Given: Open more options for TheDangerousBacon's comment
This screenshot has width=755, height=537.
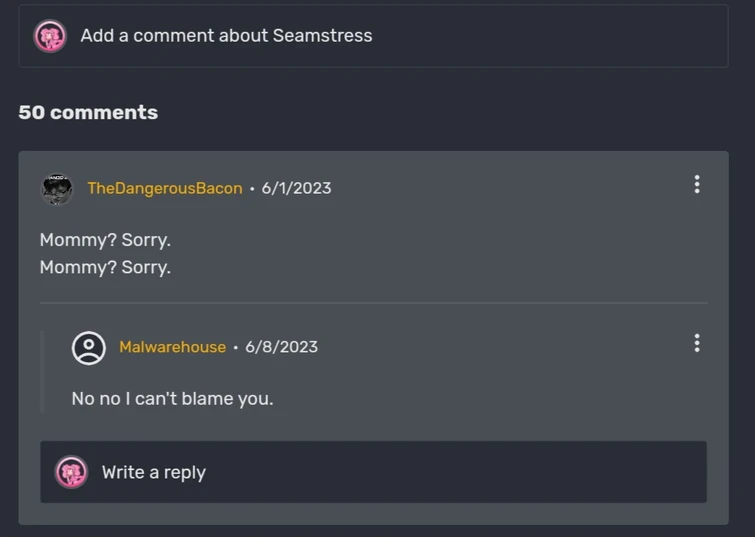Looking at the screenshot, I should pyautogui.click(x=697, y=184).
